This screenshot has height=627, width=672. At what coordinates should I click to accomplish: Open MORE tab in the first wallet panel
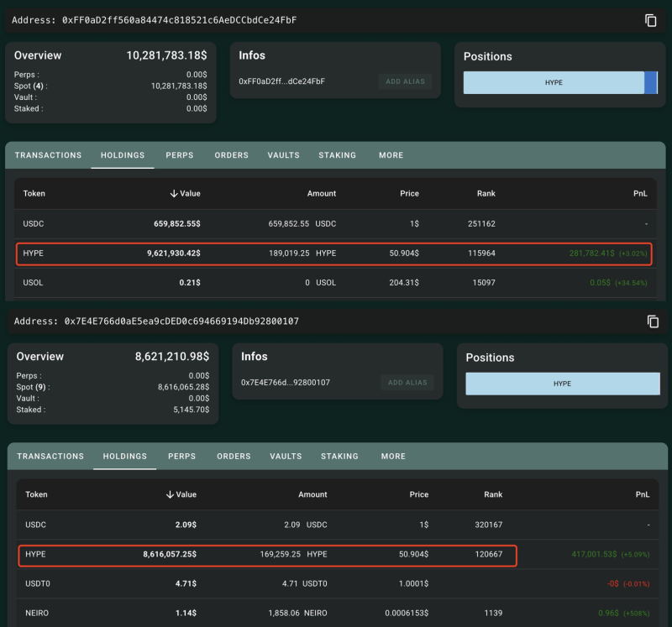coord(391,155)
